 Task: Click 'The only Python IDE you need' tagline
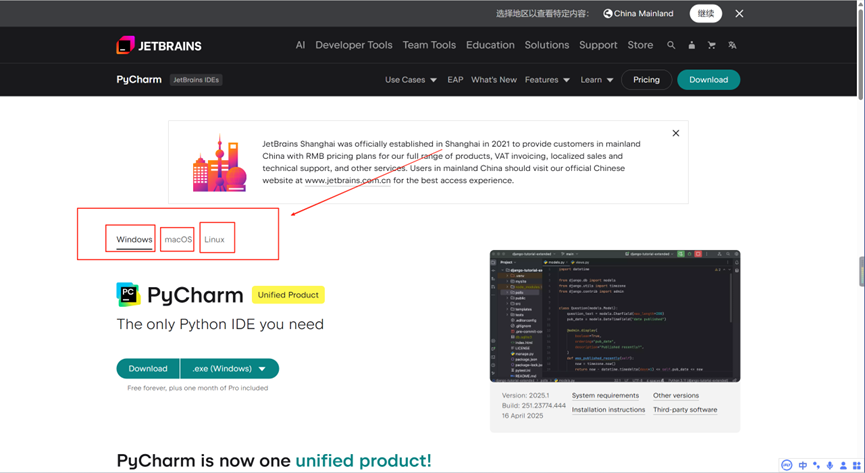pos(220,324)
